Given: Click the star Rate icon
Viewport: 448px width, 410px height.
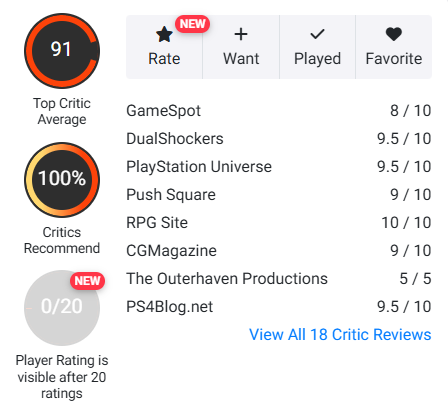Looking at the screenshot, I should coord(164,34).
